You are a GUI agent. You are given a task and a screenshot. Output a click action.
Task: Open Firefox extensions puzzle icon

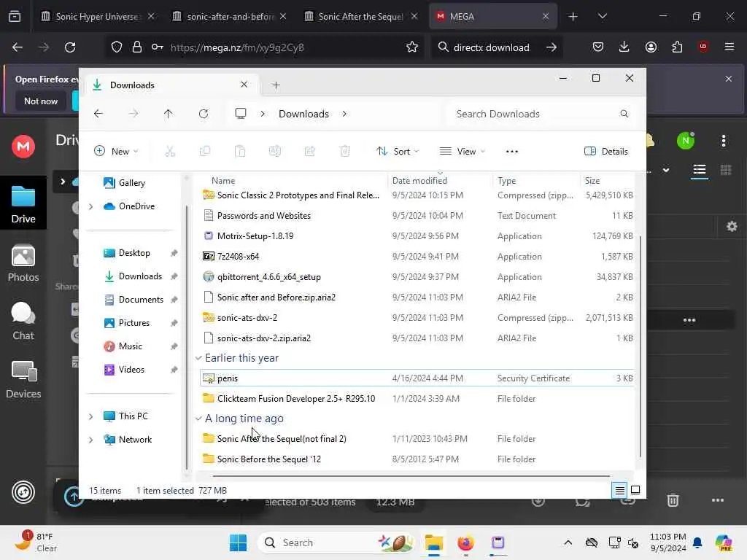(x=677, y=47)
